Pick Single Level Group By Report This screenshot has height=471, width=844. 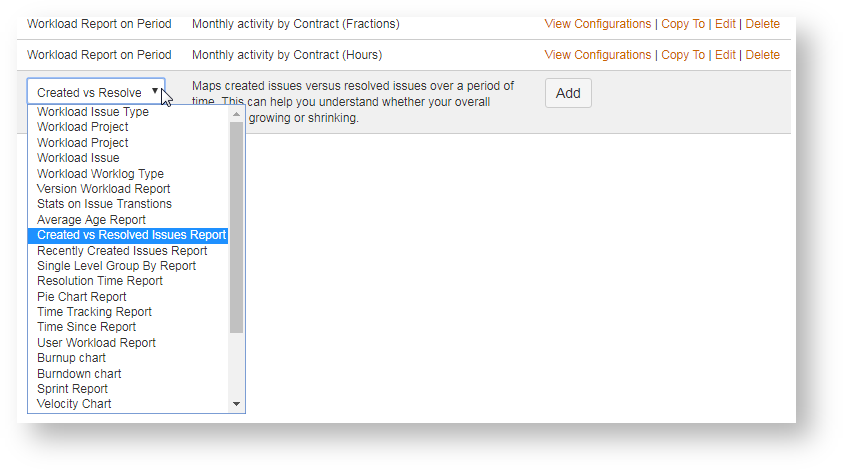116,266
